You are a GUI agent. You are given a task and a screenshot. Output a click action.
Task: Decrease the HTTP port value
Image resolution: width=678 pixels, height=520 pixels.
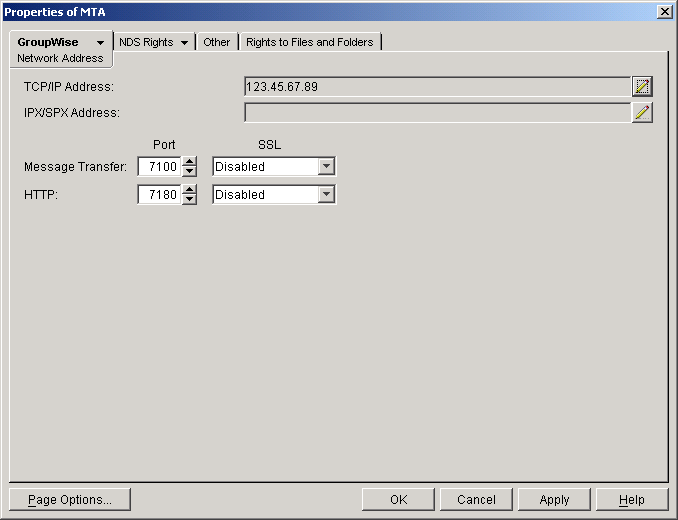point(189,199)
